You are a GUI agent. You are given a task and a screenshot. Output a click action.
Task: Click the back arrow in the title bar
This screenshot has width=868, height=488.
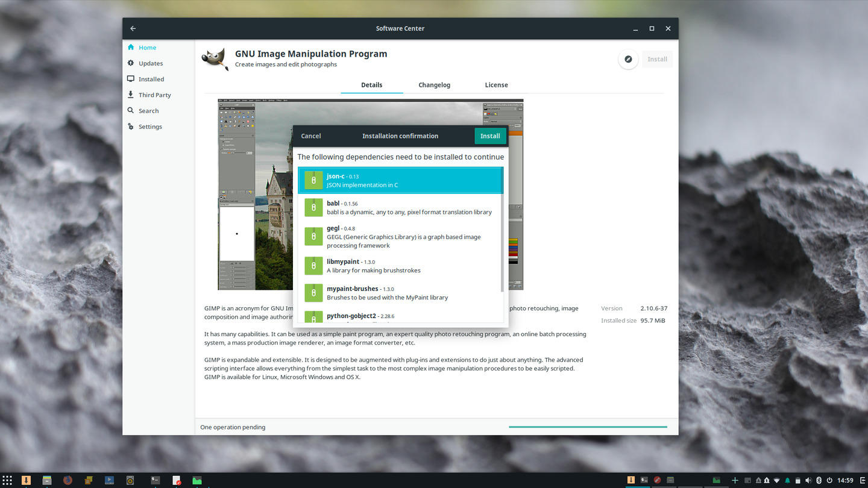[x=133, y=28]
